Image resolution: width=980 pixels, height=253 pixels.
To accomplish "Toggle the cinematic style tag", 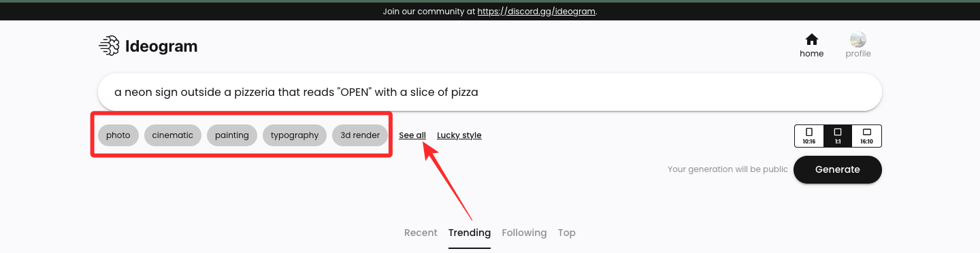I will point(173,135).
